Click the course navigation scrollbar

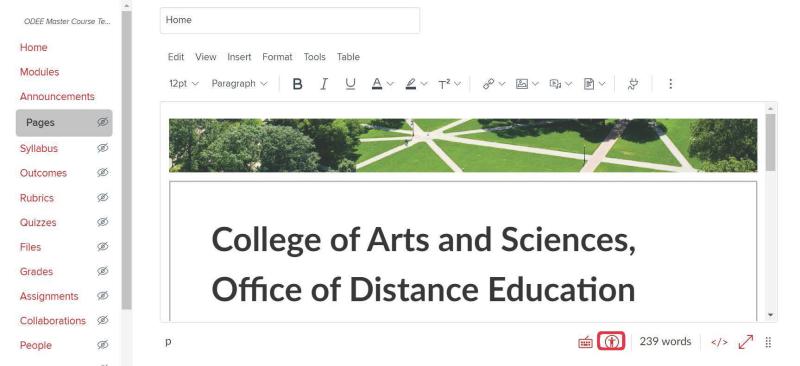tap(126, 159)
